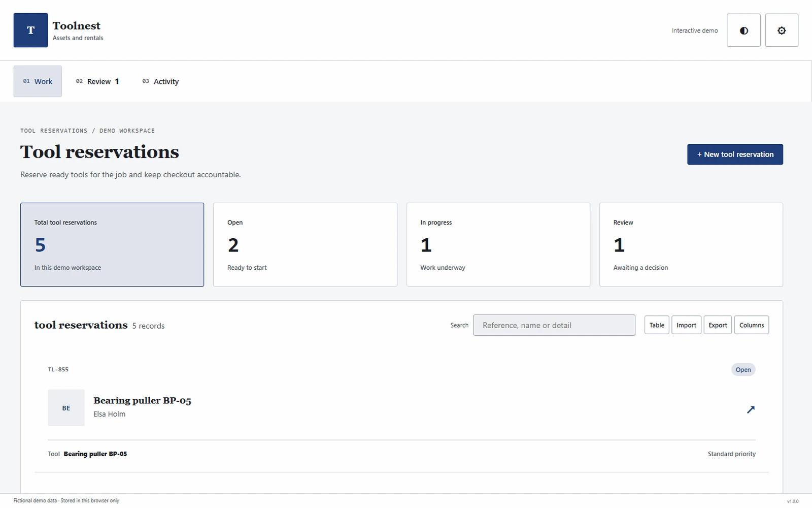Click the Bearing puller BP-05 title
Image resolution: width=812 pixels, height=508 pixels.
142,401
